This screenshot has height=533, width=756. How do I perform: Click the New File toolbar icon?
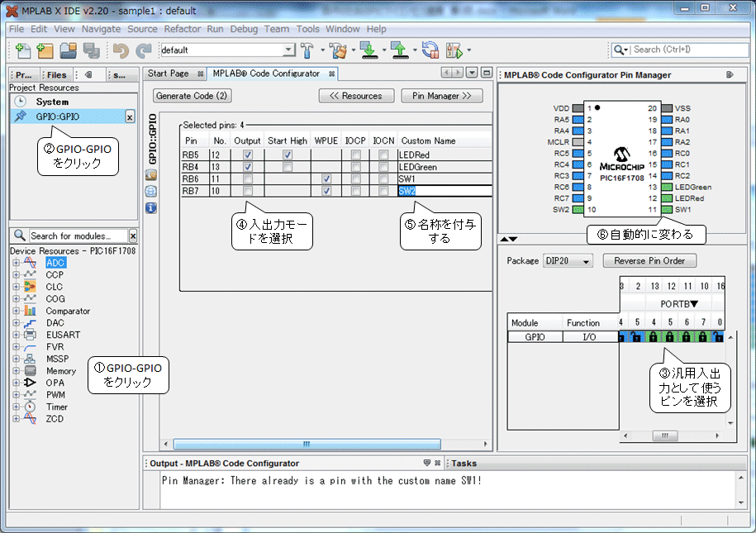click(x=22, y=50)
